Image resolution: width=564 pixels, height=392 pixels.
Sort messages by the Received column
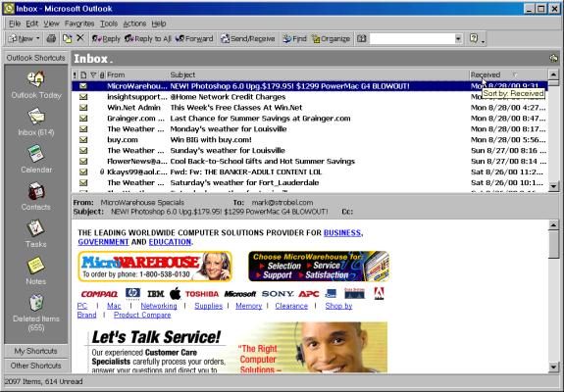tap(509, 75)
